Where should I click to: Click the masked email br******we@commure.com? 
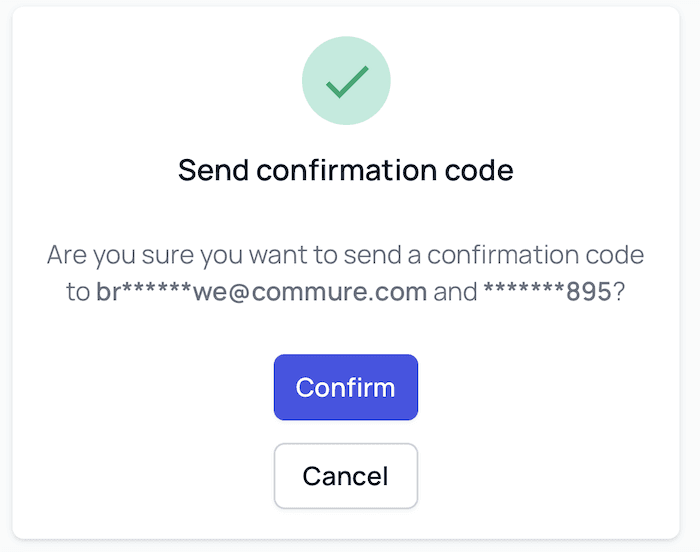tap(262, 293)
